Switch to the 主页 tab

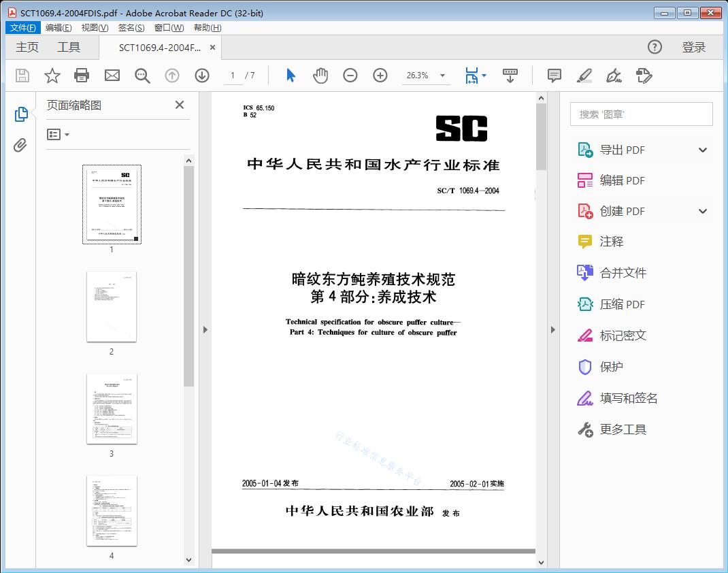(27, 47)
